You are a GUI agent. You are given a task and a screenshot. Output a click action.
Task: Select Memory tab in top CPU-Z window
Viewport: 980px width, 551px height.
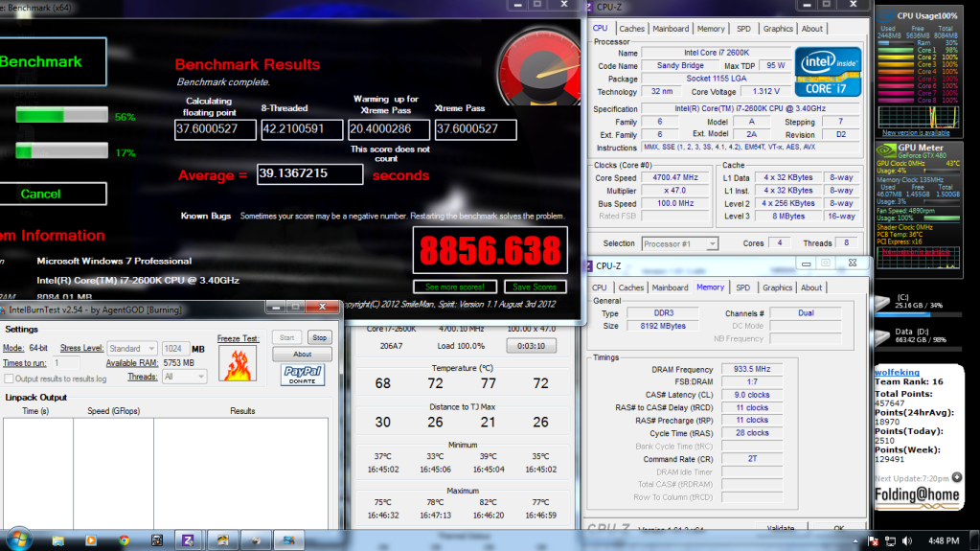711,29
